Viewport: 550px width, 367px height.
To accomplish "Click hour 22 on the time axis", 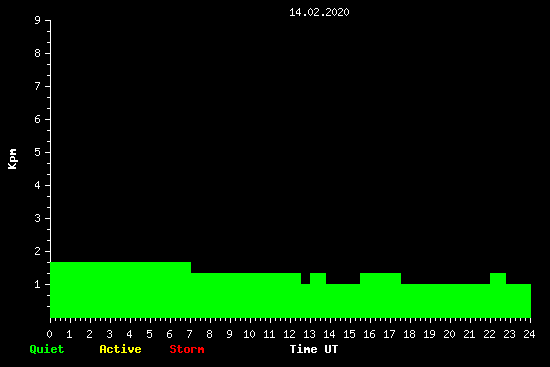I will pyautogui.click(x=490, y=334).
